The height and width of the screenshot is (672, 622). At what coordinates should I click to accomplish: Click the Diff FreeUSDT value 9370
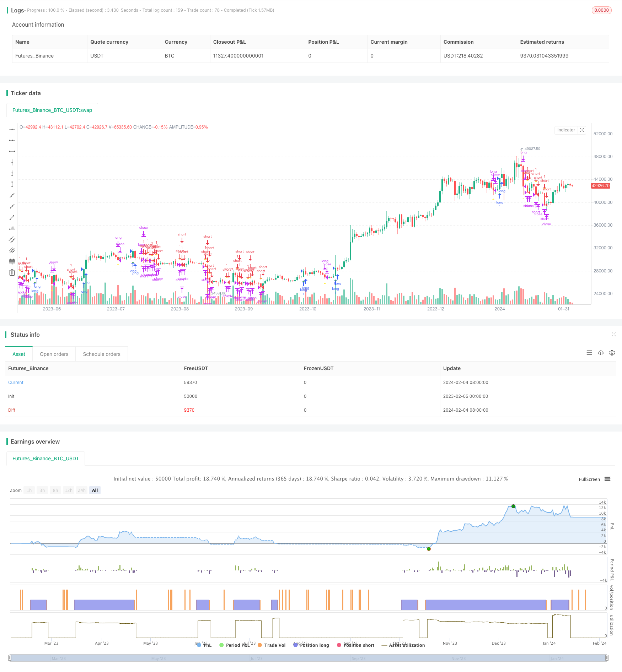(x=189, y=410)
